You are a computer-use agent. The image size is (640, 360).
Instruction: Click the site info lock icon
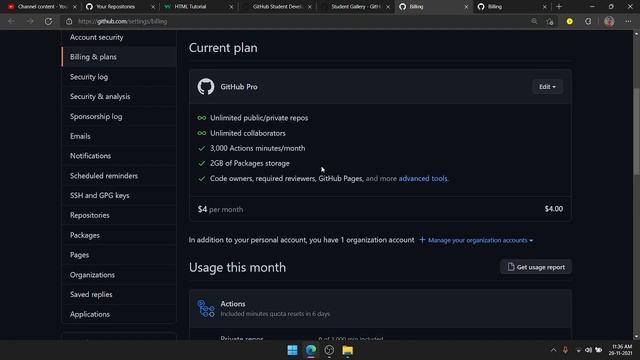[69, 21]
